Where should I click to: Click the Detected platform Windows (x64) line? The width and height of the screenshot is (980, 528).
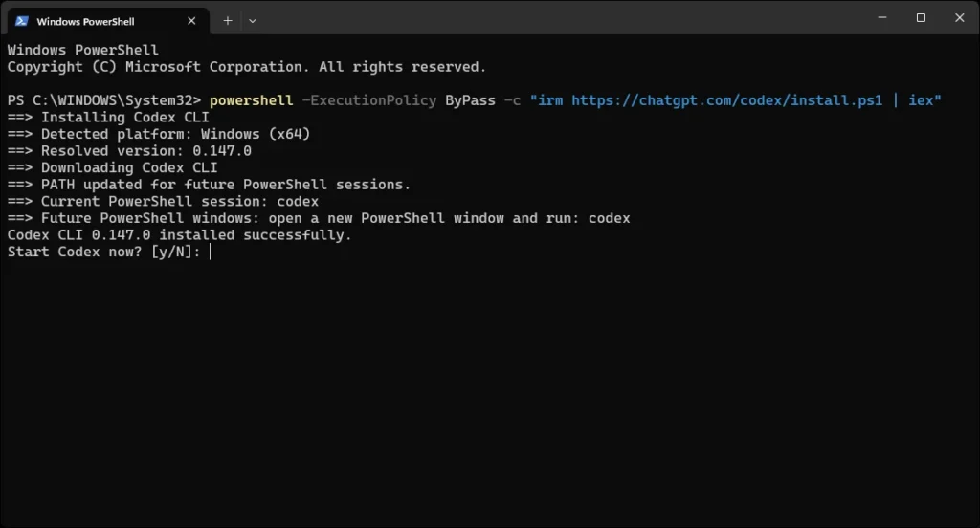159,134
